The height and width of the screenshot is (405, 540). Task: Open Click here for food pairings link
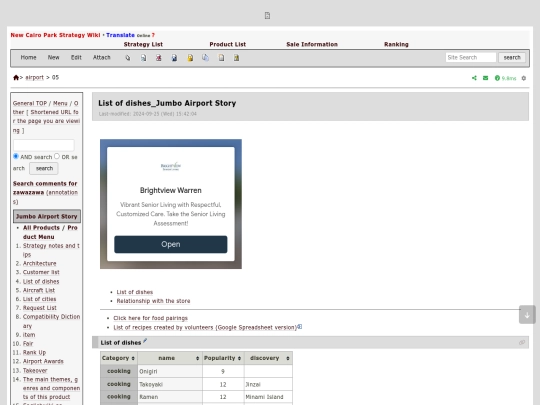tap(150, 318)
